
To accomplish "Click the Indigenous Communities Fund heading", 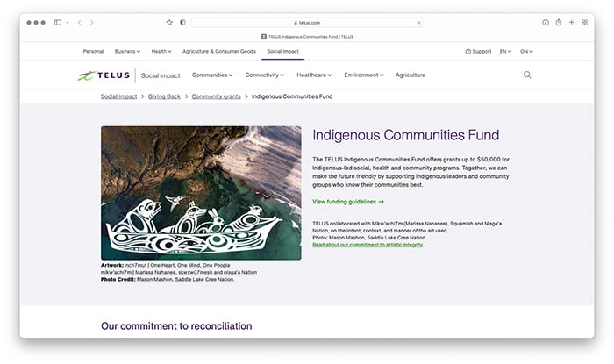I will (405, 135).
